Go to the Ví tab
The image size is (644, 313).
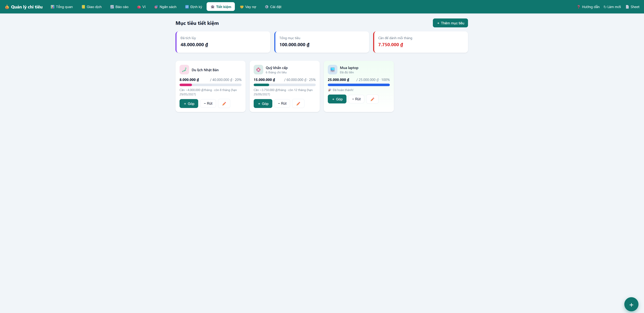point(142,7)
